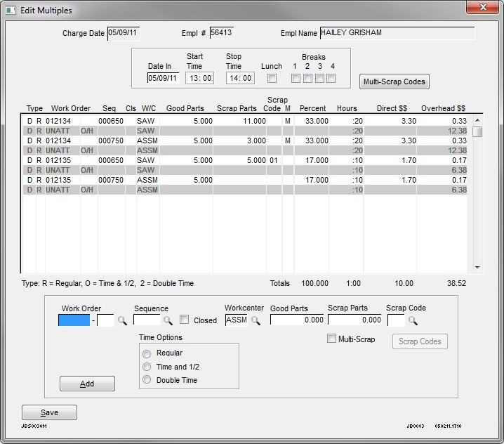Click the Start Time field

click(x=200, y=78)
